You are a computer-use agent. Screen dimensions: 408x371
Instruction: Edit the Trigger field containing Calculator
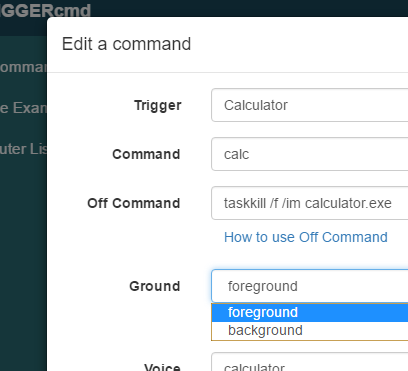pos(310,105)
